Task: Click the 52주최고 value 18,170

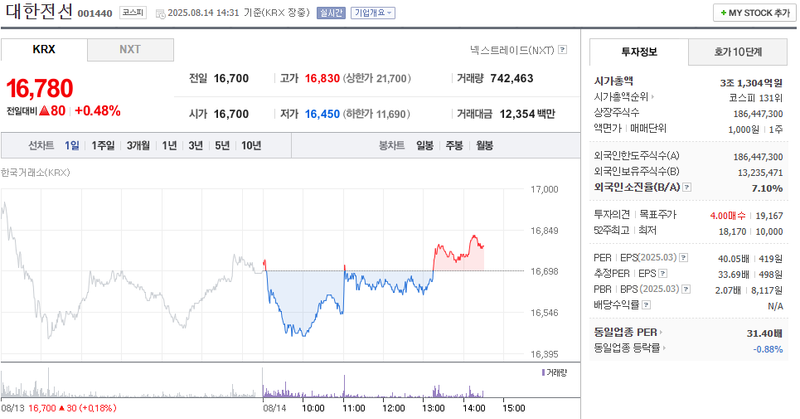Action: coord(732,232)
